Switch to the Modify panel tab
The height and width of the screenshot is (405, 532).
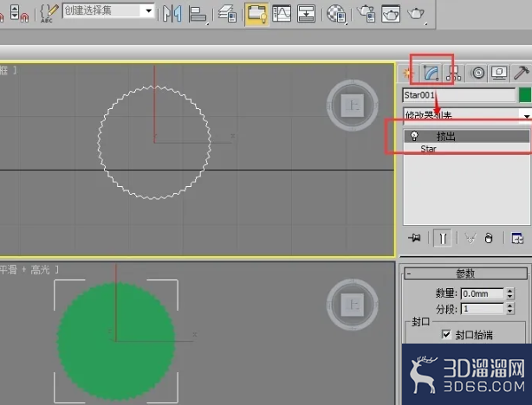(x=431, y=73)
